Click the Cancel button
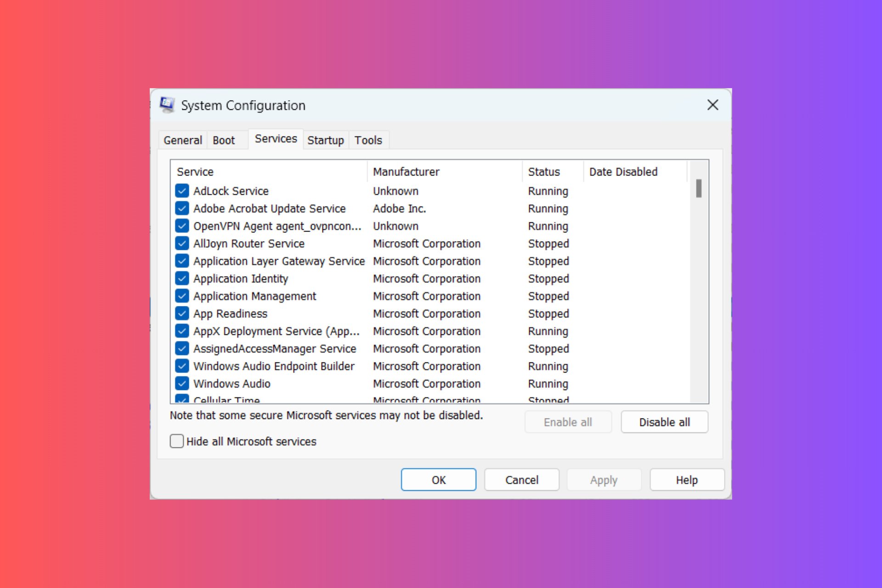Screen dimensions: 882x588 click(x=521, y=480)
